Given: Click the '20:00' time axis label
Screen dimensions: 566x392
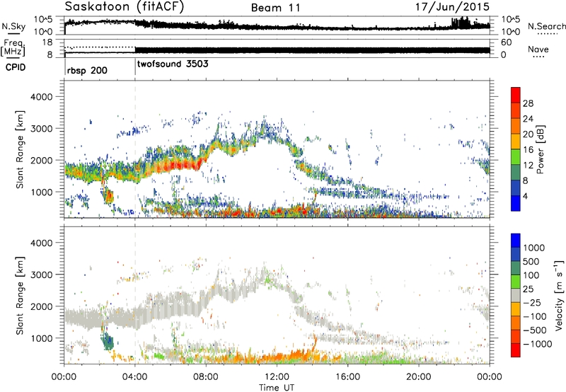Looking at the screenshot, I should 418,376.
